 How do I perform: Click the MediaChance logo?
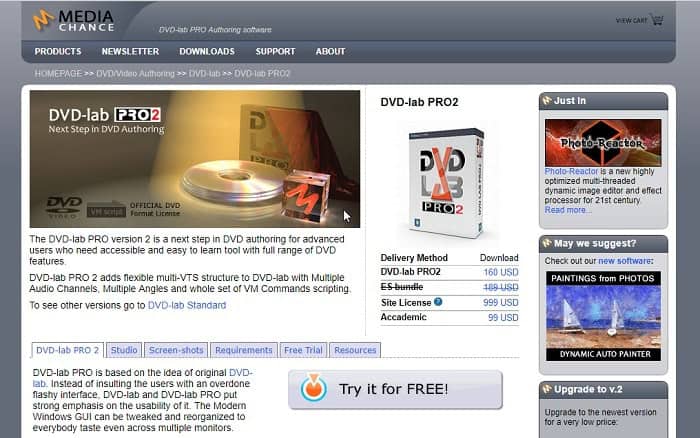click(74, 21)
